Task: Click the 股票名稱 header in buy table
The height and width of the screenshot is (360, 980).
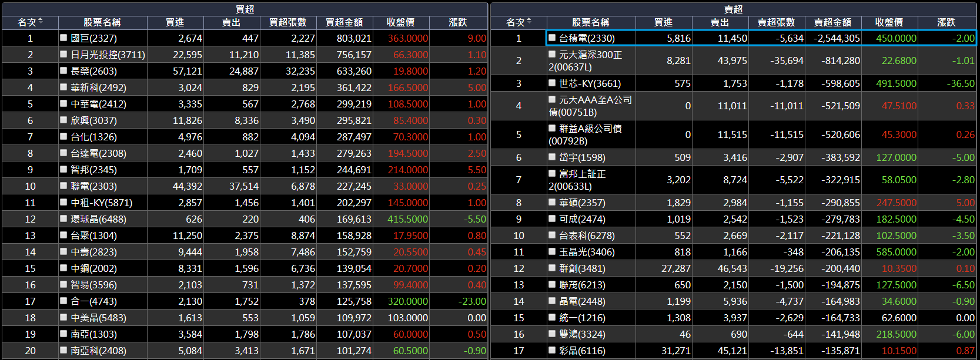Action: [102, 22]
